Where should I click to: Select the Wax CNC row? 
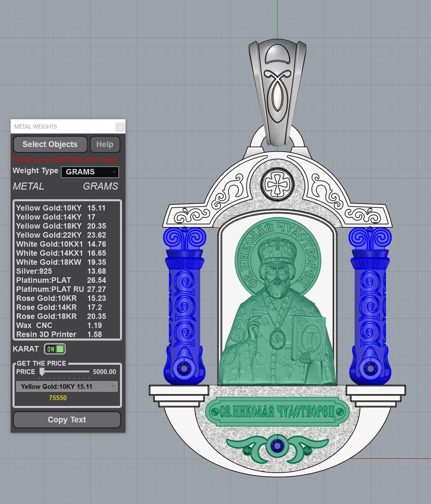67,325
